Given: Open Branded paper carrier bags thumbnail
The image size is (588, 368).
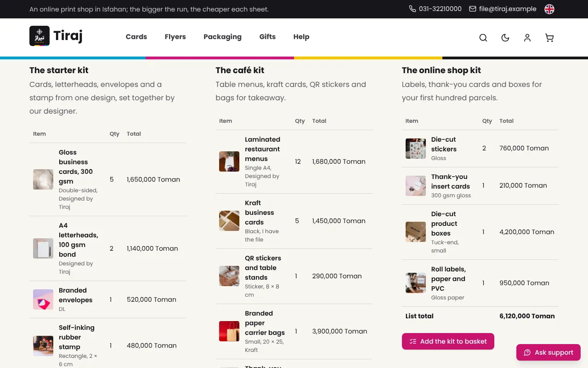Looking at the screenshot, I should point(229,331).
